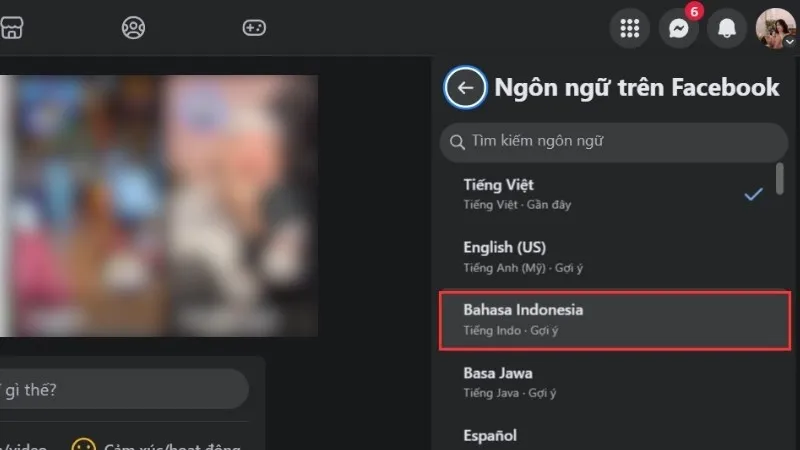Open the nine-dot menu grid icon
The image size is (800, 450).
pyautogui.click(x=630, y=28)
